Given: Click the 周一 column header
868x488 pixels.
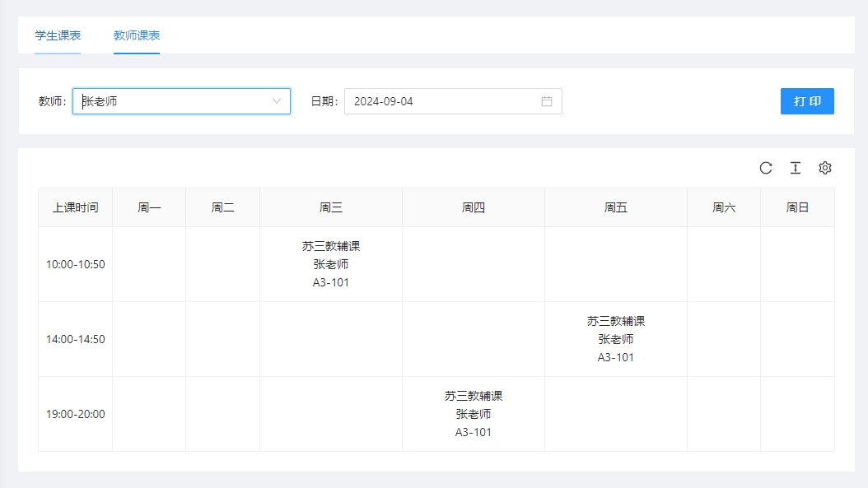Looking at the screenshot, I should tap(149, 207).
